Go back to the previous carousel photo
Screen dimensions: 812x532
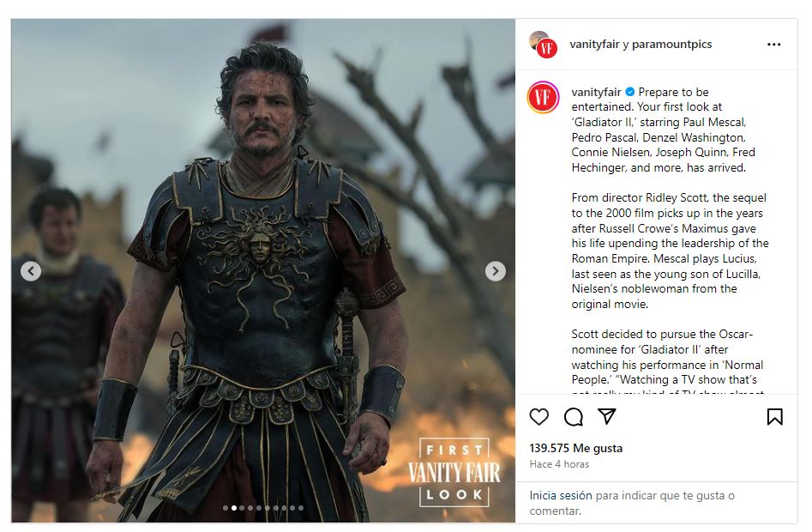31,271
